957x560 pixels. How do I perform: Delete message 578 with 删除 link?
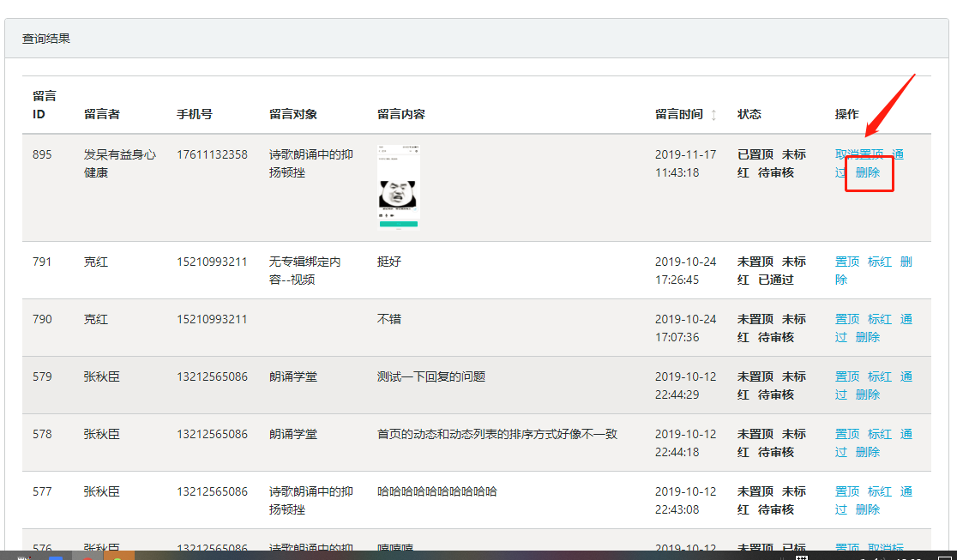[x=868, y=452]
